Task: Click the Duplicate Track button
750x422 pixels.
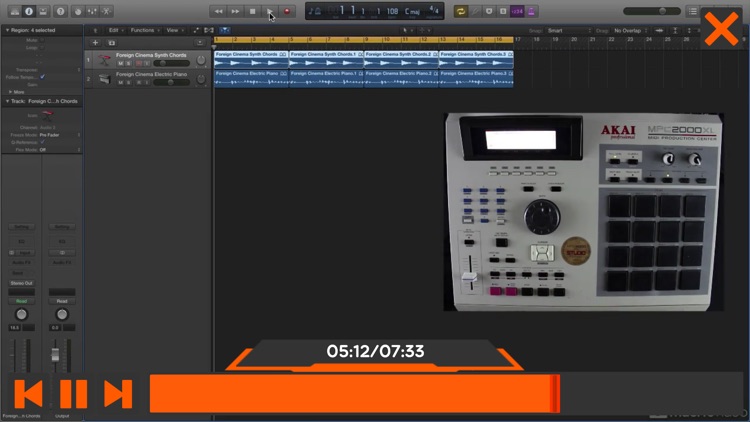Action: [111, 43]
